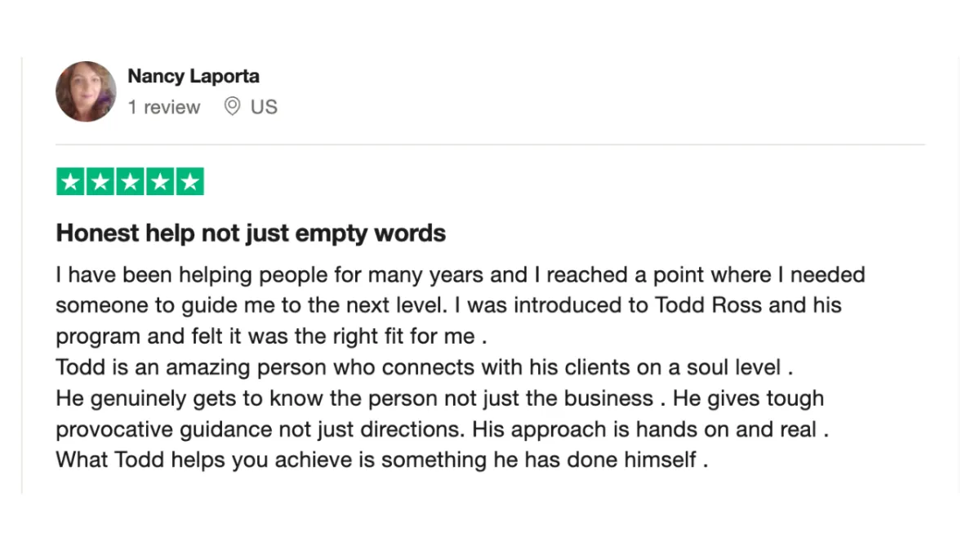The width and height of the screenshot is (980, 551).
Task: Select the third green rating star
Action: point(130,182)
